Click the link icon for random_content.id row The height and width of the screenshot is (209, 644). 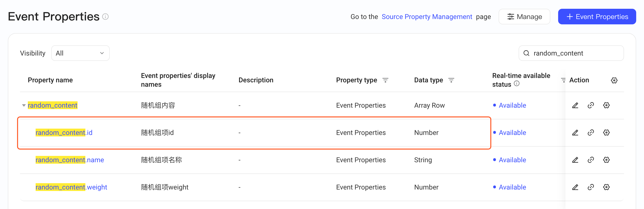pos(591,133)
